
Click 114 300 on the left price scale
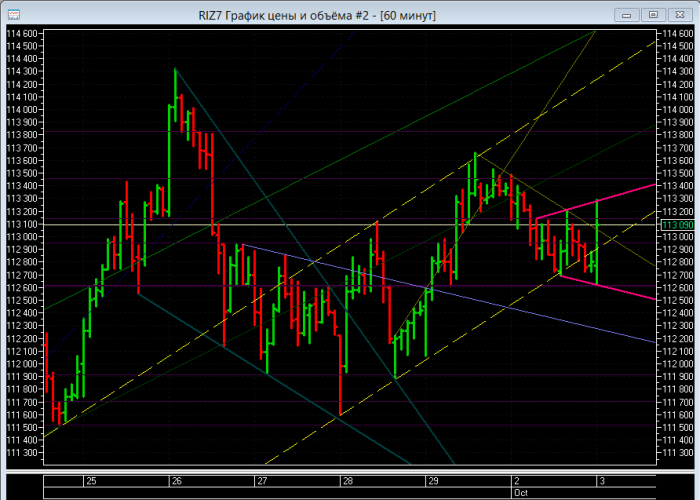point(22,71)
